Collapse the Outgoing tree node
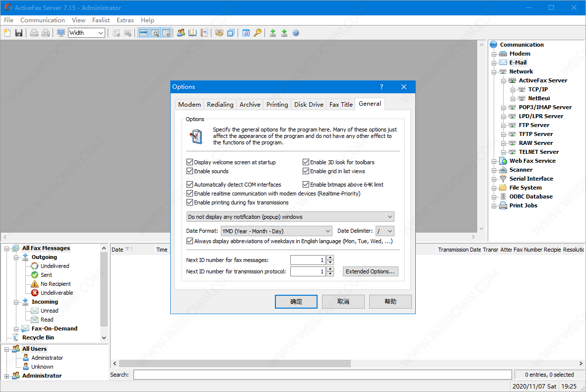This screenshot has width=586, height=392. click(16, 258)
